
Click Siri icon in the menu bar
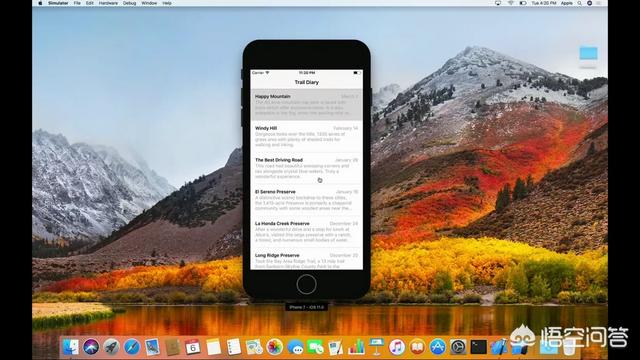(589, 3)
